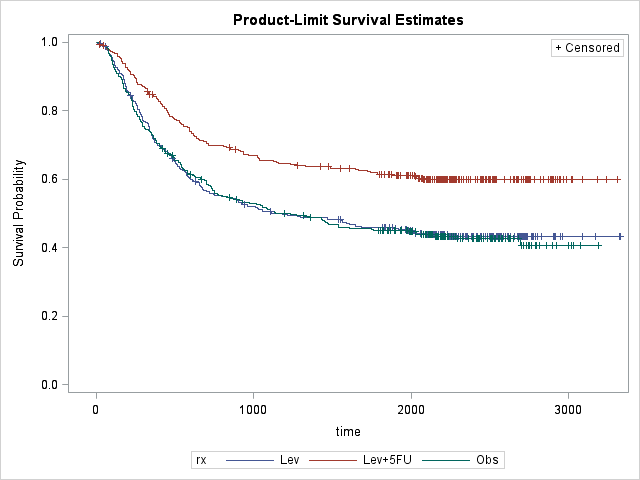Click the 0.4 tick label on the y-axis

(x=48, y=248)
